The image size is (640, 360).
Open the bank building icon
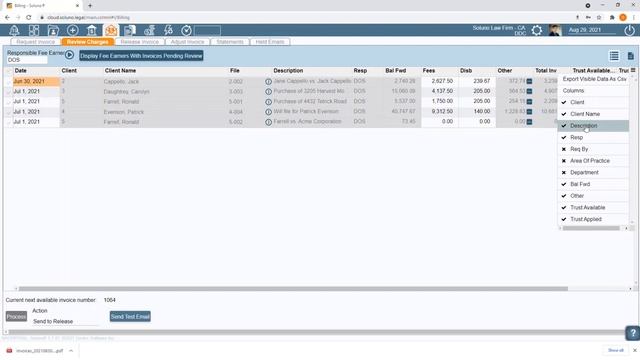coord(92,31)
